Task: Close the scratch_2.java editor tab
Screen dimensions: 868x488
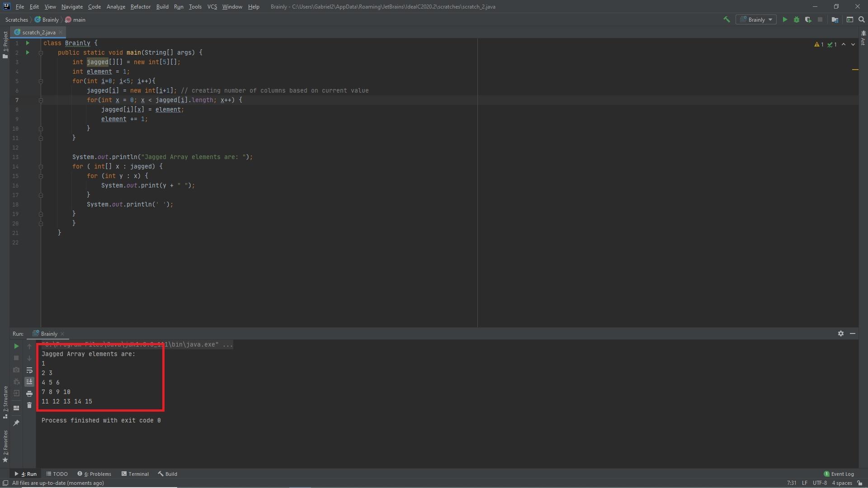Action: point(61,33)
